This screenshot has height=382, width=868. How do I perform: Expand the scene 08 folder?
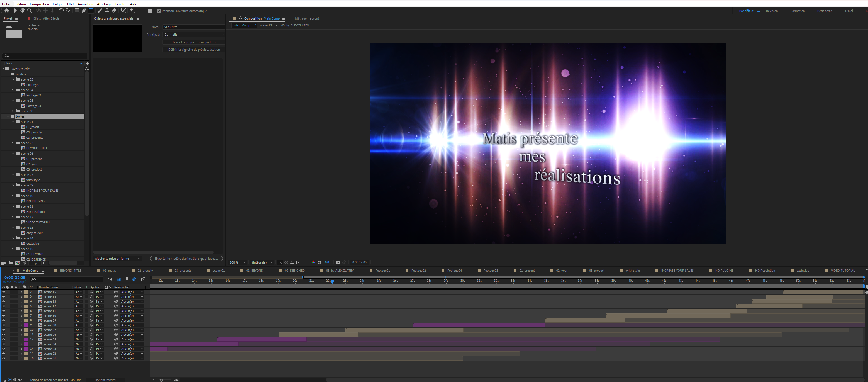pos(13,111)
